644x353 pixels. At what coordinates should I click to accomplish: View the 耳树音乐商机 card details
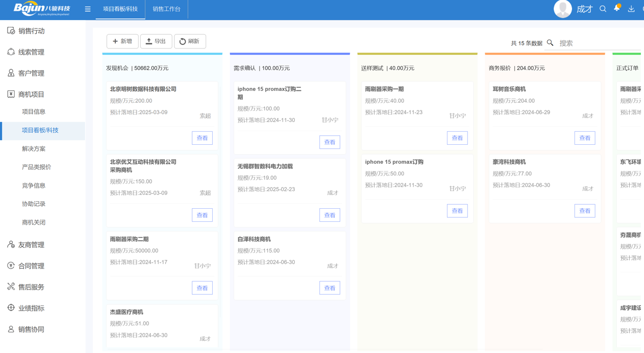[585, 138]
